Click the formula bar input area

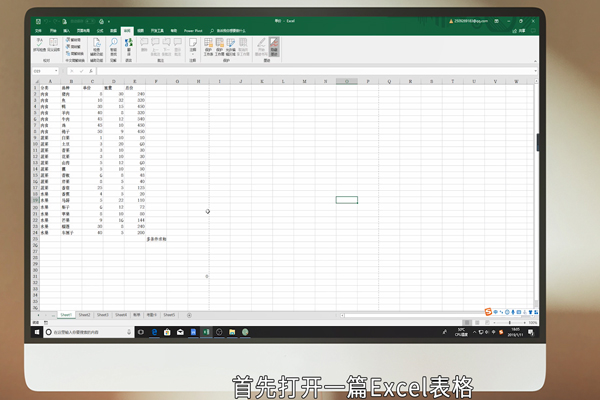click(x=315, y=71)
